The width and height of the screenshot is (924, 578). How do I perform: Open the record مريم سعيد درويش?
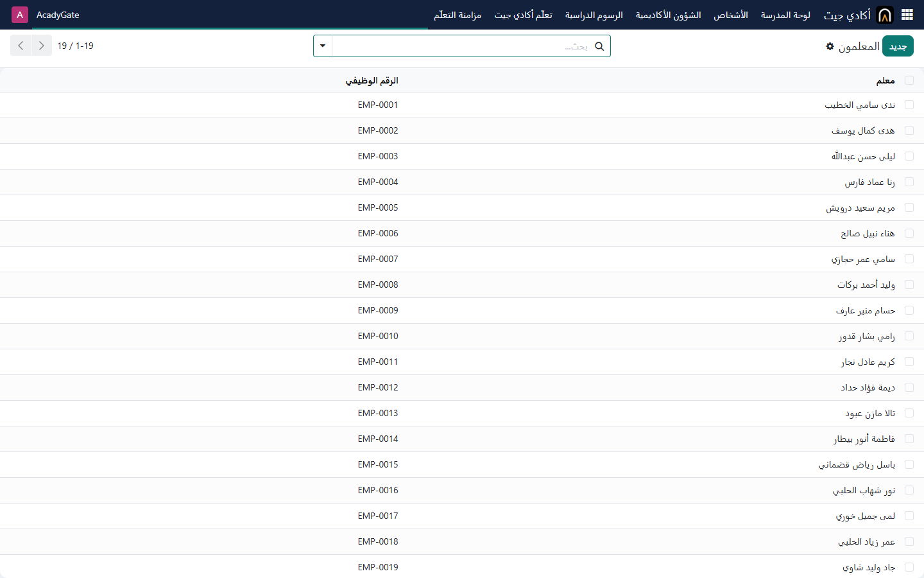(x=860, y=207)
